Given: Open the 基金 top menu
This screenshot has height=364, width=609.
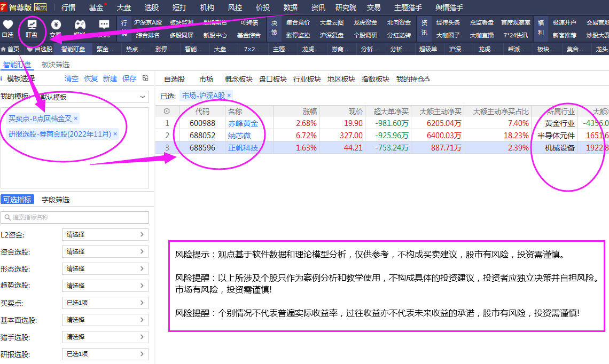Looking at the screenshot, I should 96,7.
